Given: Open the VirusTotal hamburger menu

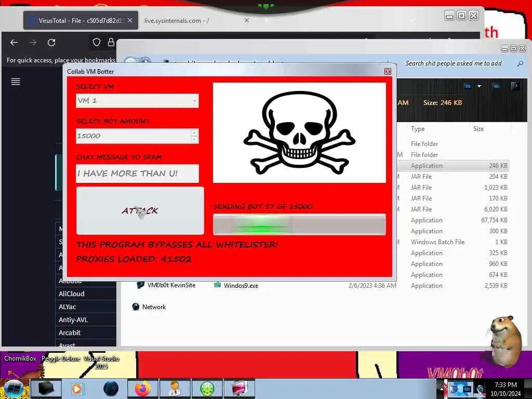Looking at the screenshot, I should (16, 82).
